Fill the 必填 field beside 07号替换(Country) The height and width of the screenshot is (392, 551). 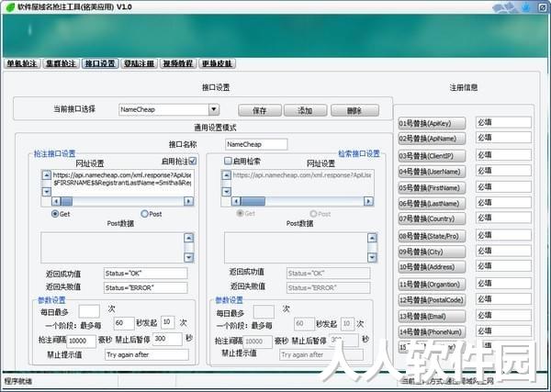[x=503, y=218]
